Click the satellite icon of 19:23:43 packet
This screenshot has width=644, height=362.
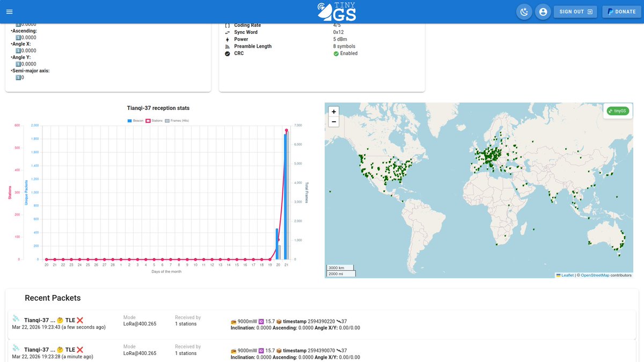coord(16,317)
